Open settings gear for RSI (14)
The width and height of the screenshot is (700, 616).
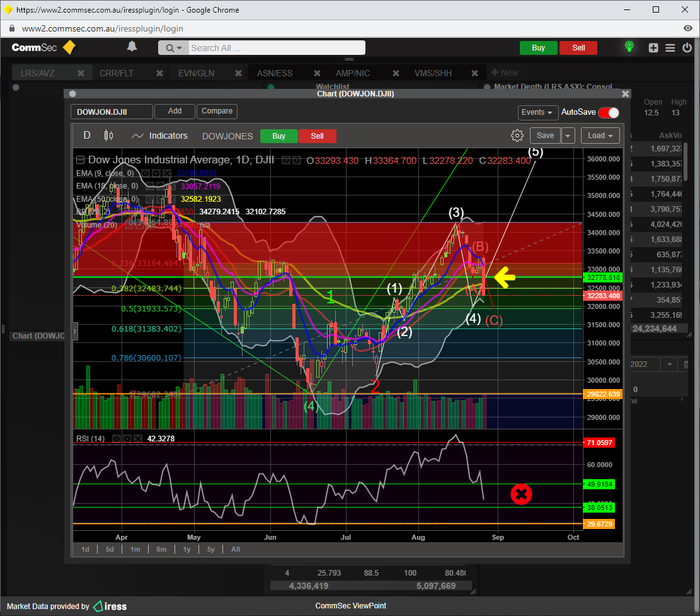pos(127,439)
